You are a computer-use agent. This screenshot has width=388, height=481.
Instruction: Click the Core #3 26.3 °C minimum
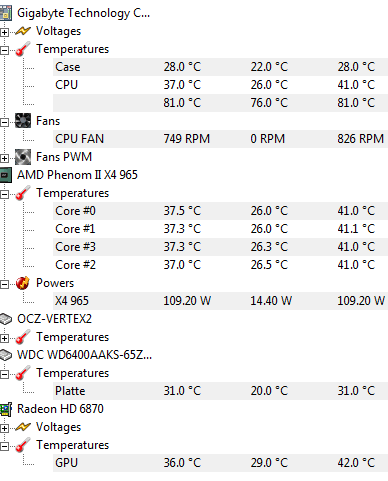coord(269,247)
